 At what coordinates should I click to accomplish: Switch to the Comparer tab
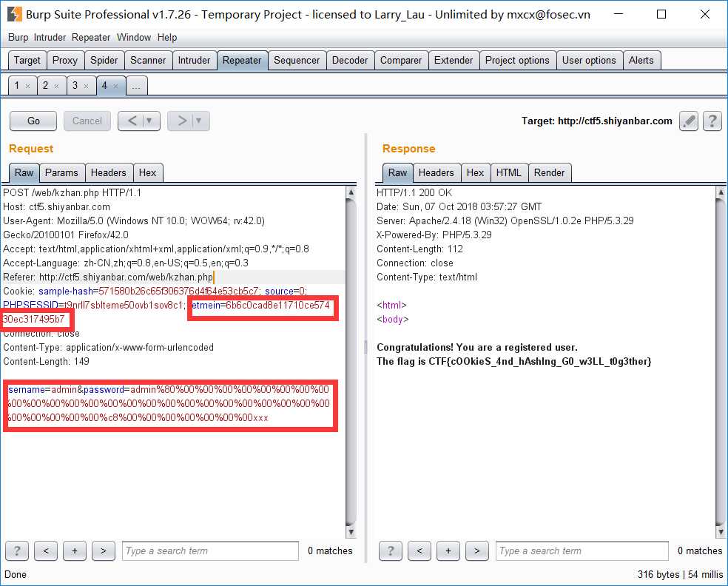401,61
